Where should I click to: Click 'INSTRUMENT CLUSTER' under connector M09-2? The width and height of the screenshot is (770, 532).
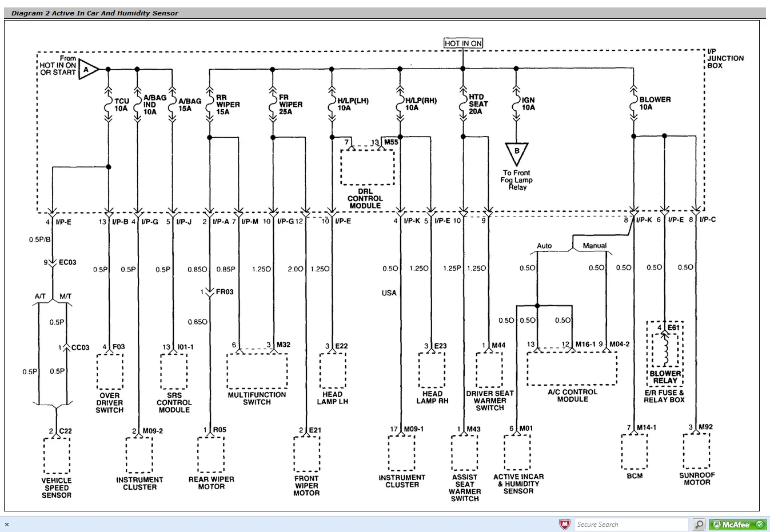(x=139, y=483)
